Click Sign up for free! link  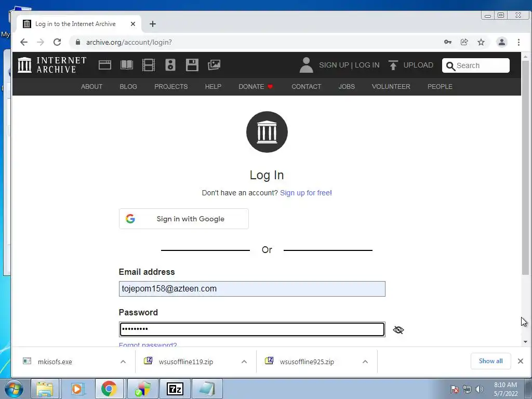coord(306,193)
